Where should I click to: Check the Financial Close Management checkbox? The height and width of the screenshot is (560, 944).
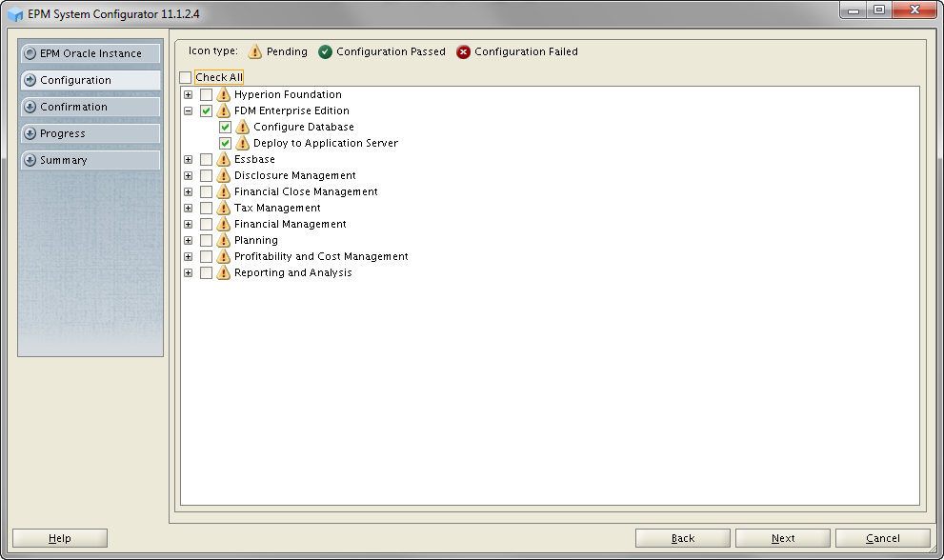click(x=207, y=192)
